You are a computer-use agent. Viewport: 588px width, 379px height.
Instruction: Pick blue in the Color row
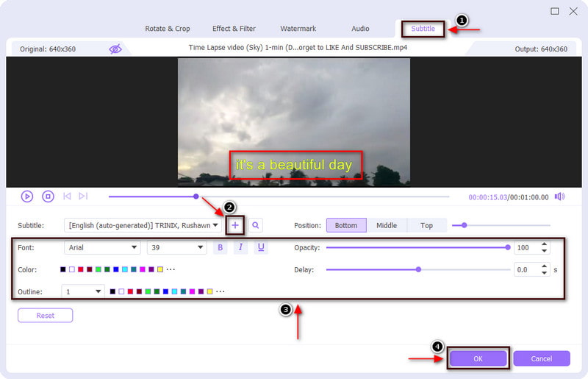[x=116, y=269]
